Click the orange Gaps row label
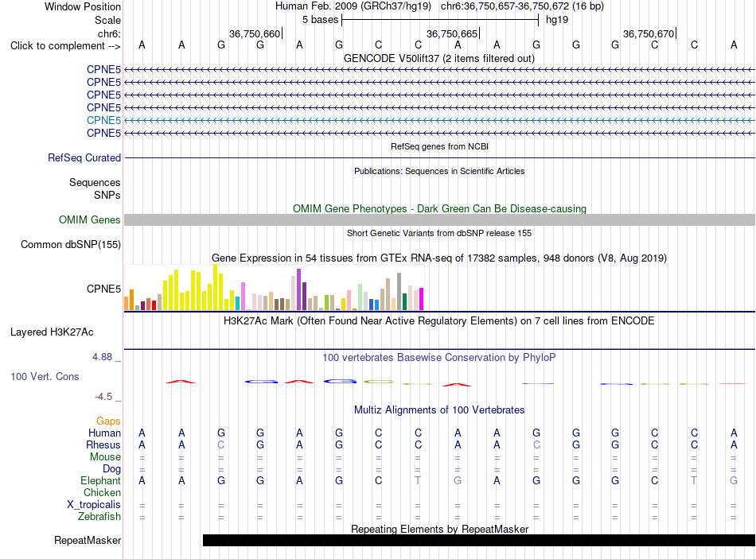 pos(108,421)
